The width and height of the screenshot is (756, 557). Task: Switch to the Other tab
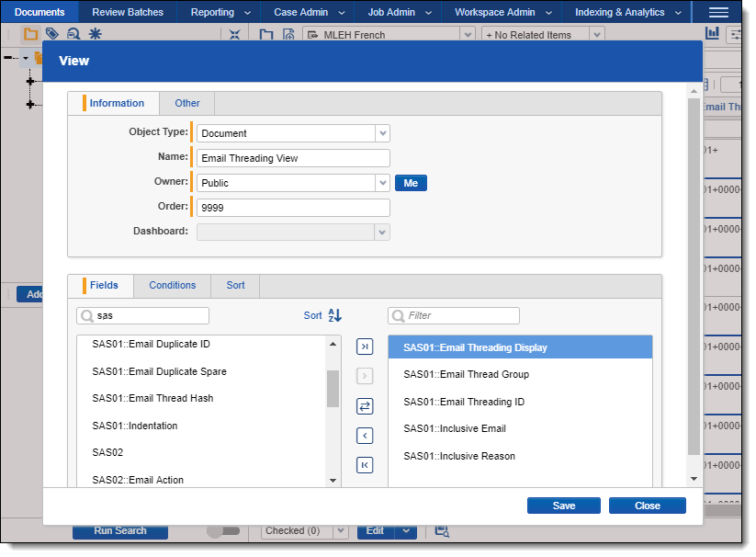pos(187,103)
